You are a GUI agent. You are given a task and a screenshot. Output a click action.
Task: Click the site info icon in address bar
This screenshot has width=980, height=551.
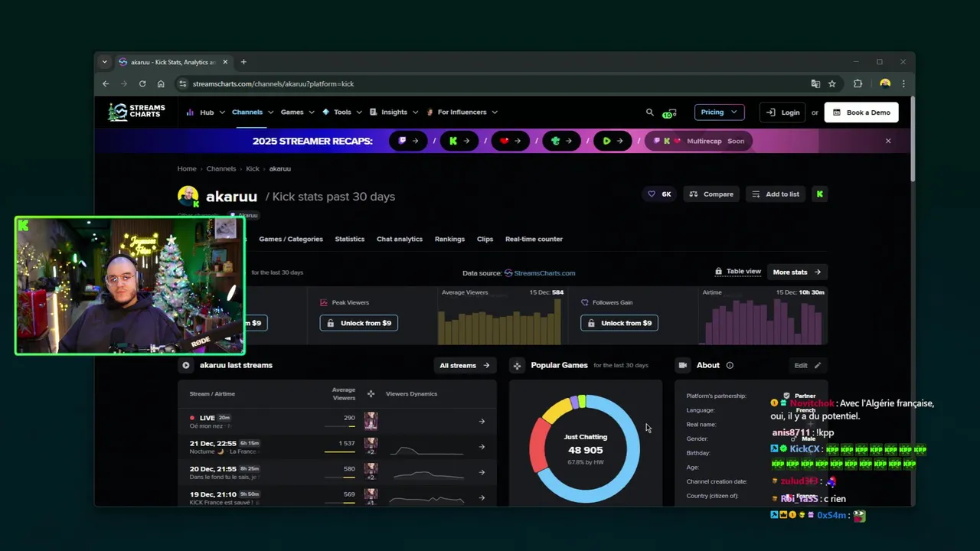(182, 83)
